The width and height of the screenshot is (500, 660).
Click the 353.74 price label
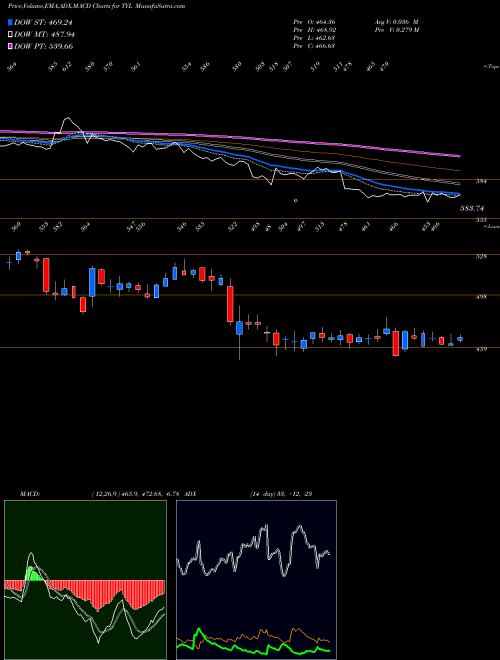click(472, 208)
